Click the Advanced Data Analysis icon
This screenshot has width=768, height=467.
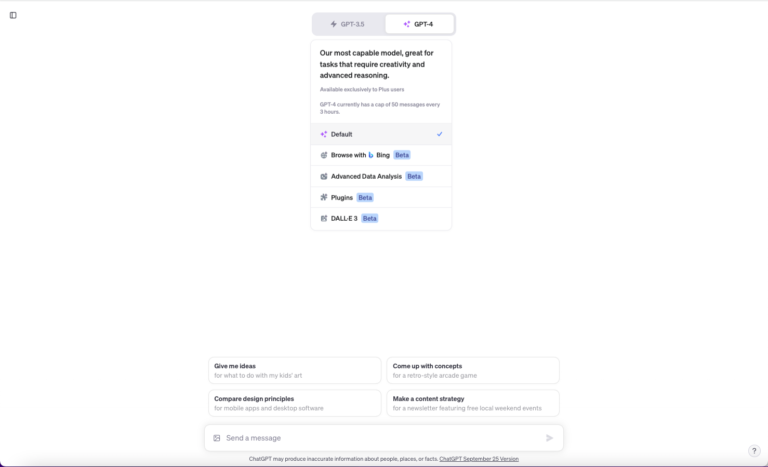[x=324, y=176]
